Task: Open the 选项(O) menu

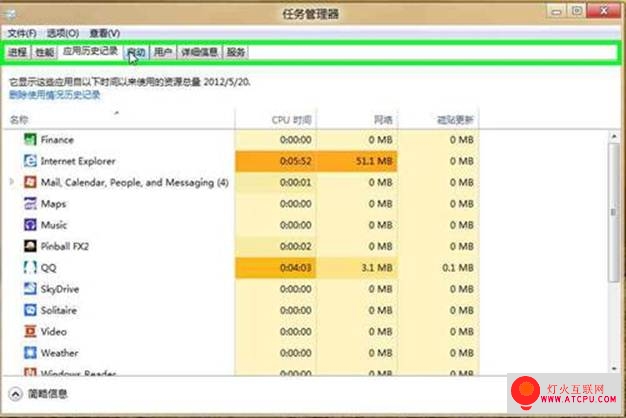Action: pyautogui.click(x=63, y=33)
